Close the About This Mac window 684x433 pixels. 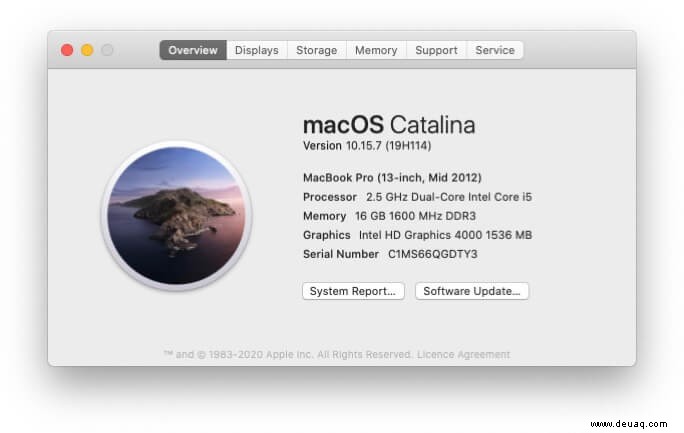67,50
